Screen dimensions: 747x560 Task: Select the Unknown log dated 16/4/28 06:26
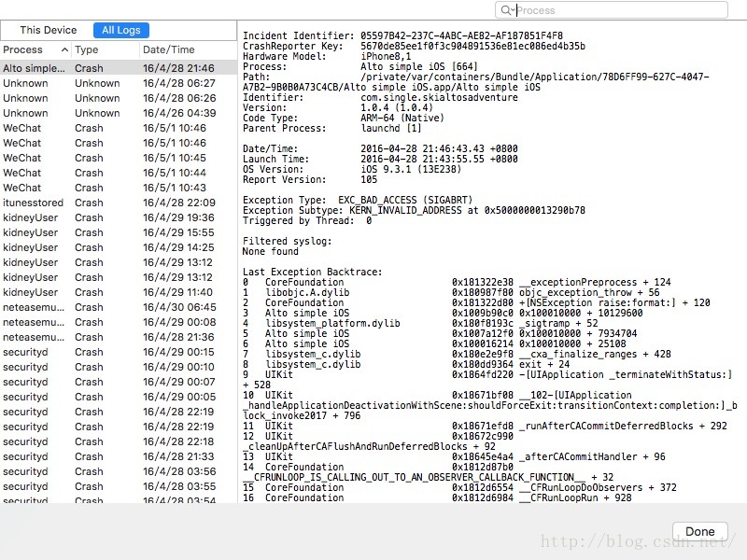(x=119, y=98)
